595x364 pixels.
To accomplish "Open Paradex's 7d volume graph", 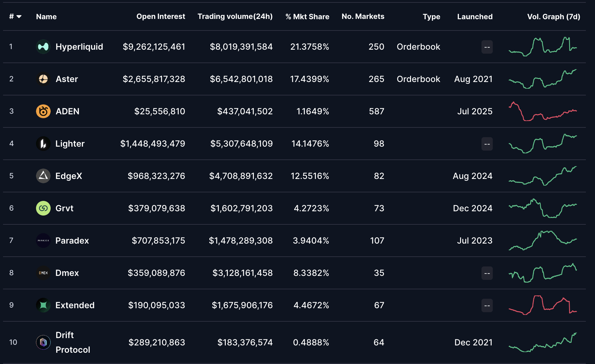I will (x=543, y=241).
